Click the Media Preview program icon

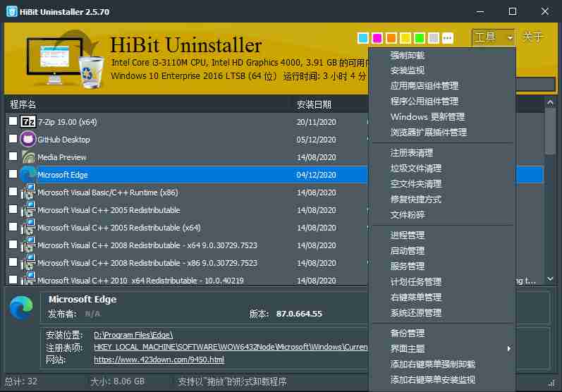28,157
